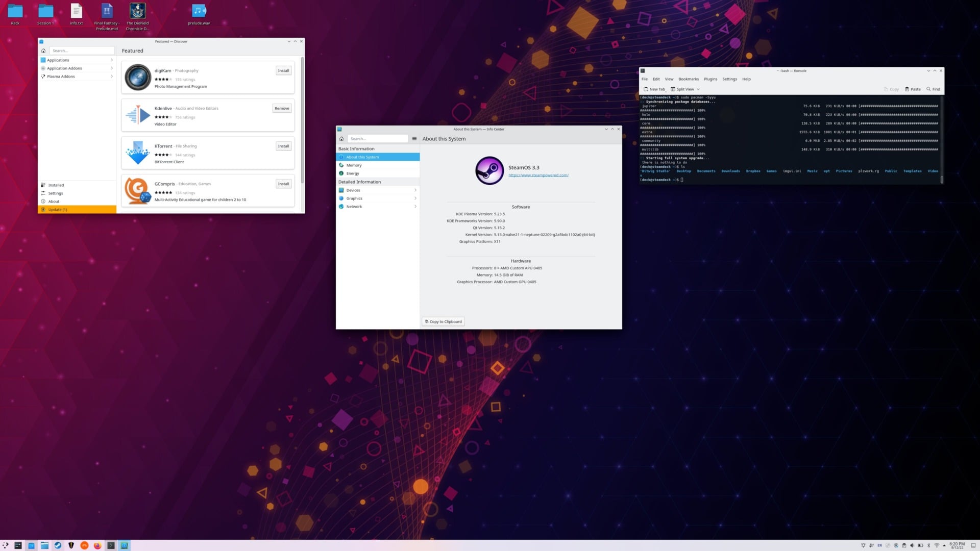The width and height of the screenshot is (980, 551).
Task: Launch Firefox from the taskbar
Action: tap(97, 545)
